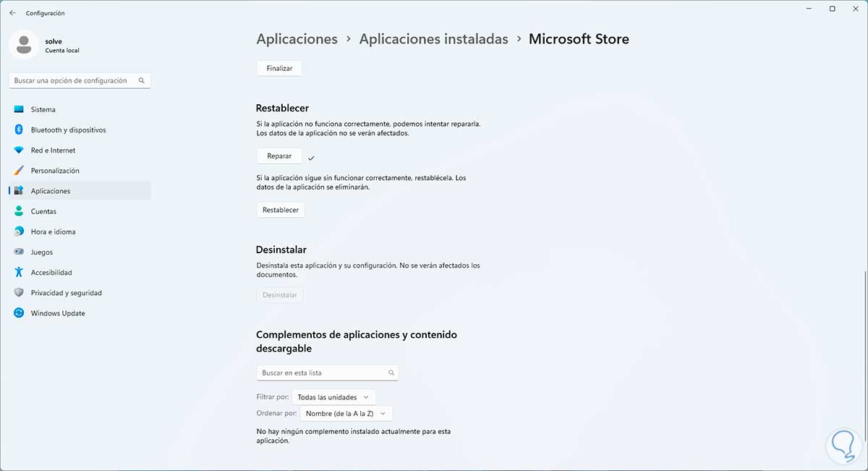Click the Desinstalar section heading
This screenshot has height=471, width=868.
coord(281,250)
